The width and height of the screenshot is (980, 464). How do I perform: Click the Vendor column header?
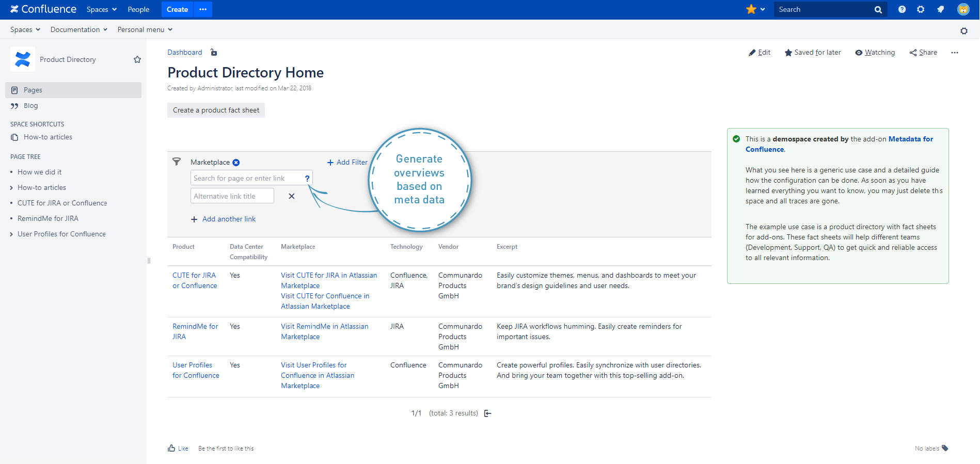pos(448,247)
